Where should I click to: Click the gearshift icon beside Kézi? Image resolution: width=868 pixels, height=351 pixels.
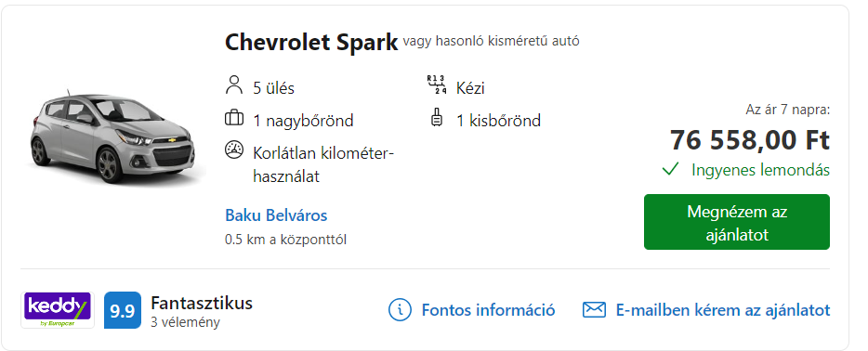coord(436,85)
